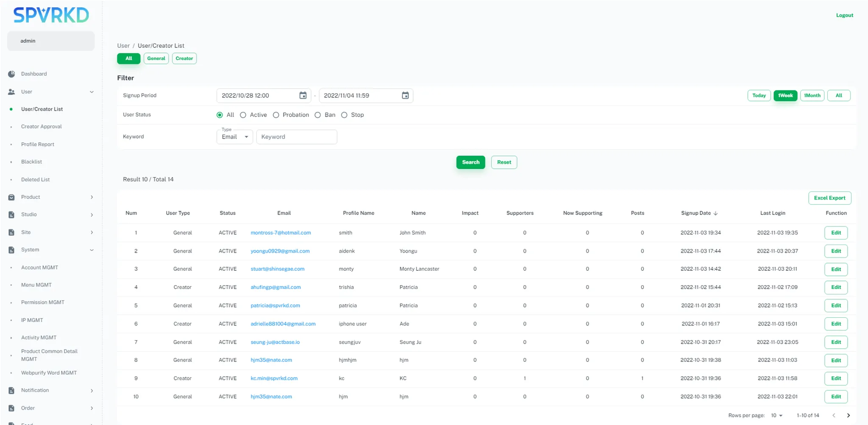Change the rows per page dropdown
The width and height of the screenshot is (868, 425).
point(776,416)
